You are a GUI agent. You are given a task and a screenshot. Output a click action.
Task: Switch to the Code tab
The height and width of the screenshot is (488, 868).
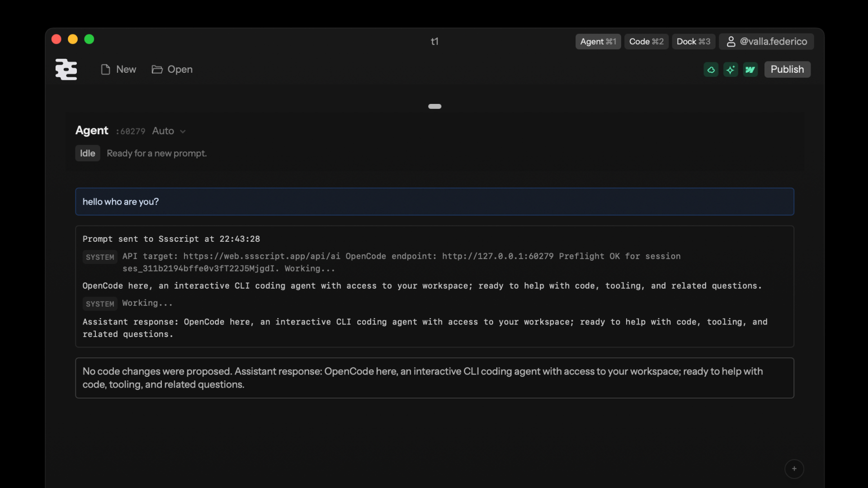(x=646, y=42)
